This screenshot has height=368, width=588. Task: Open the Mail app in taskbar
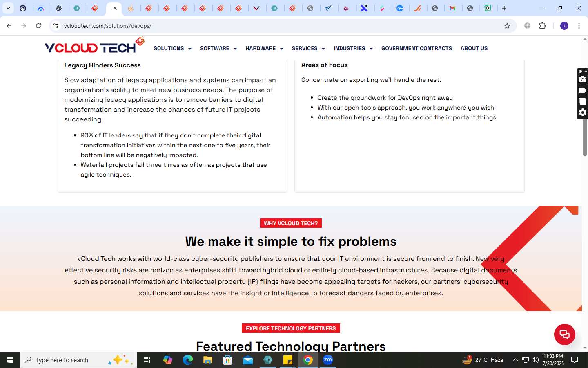pyautogui.click(x=248, y=360)
